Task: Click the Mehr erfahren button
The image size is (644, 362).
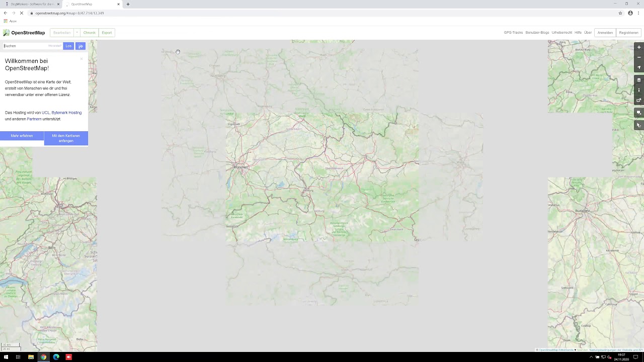Action: [22, 136]
